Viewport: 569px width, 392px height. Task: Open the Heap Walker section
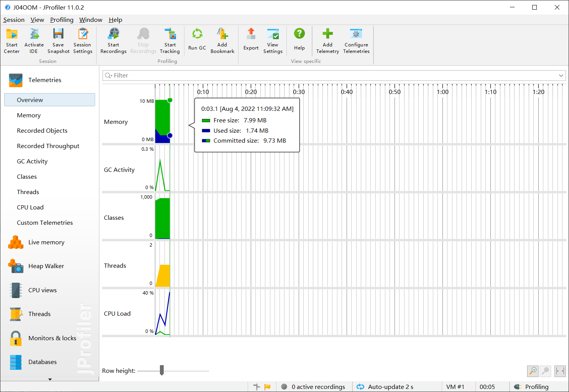tap(46, 266)
